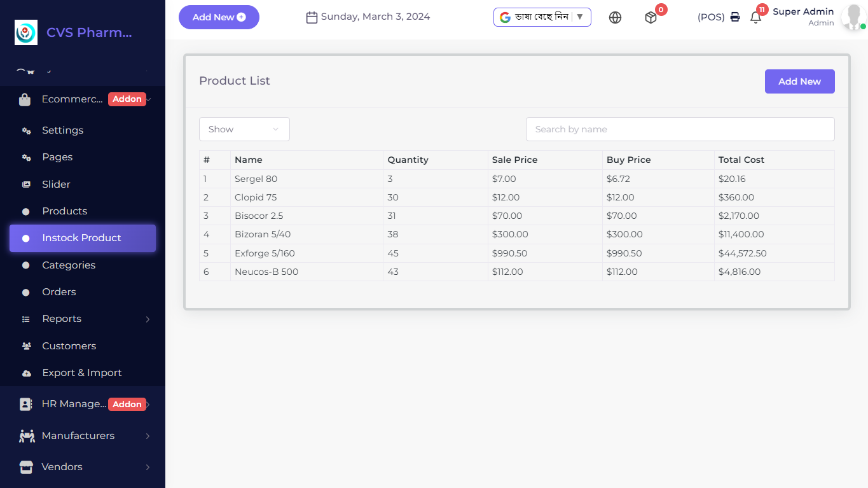Open the Categories menu item
This screenshot has height=488, width=868.
tap(69, 265)
